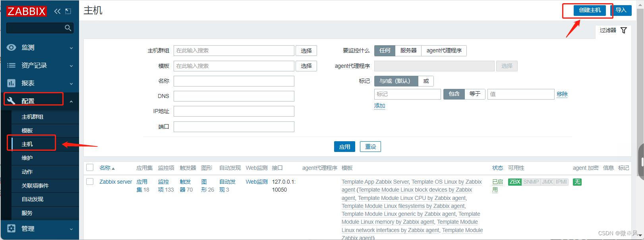Click 选择 next to 主机群组
Viewport: 644px width, 240px height.
[306, 50]
